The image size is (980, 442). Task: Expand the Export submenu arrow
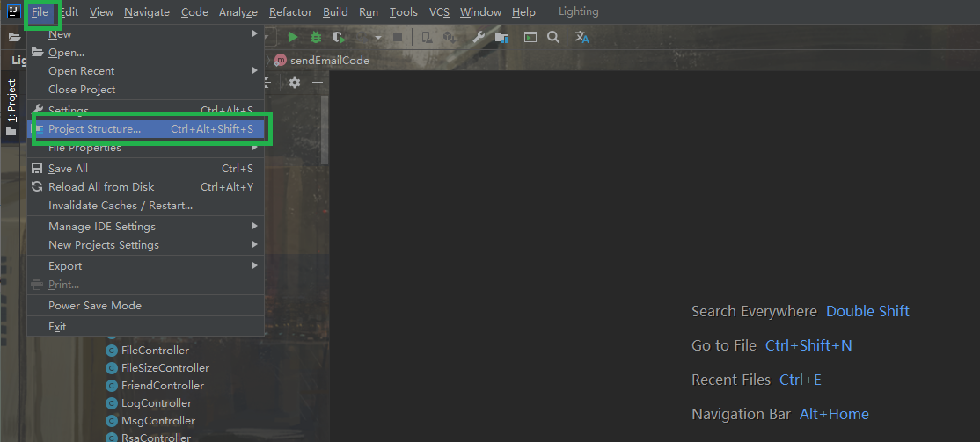[x=255, y=265]
